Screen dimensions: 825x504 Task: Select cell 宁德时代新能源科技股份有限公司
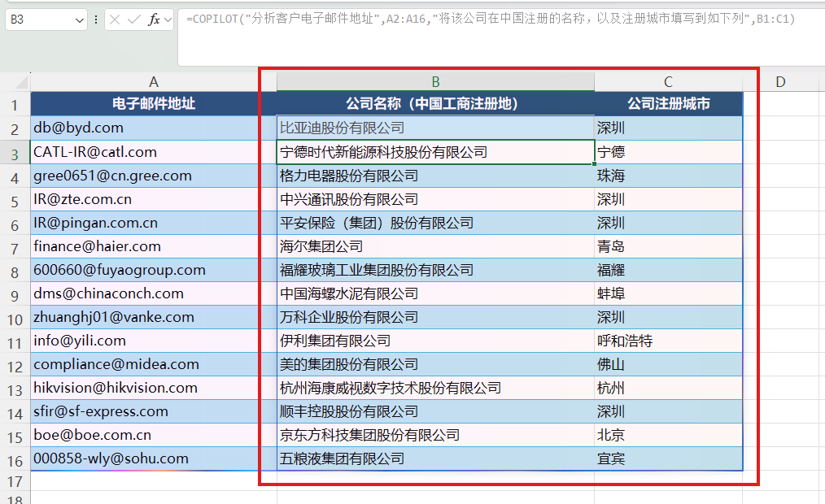(435, 152)
